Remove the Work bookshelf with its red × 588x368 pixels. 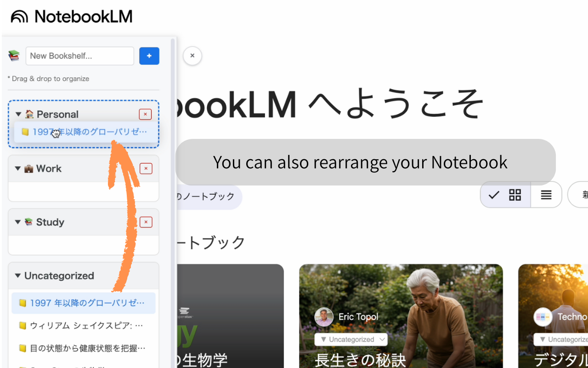tap(145, 168)
